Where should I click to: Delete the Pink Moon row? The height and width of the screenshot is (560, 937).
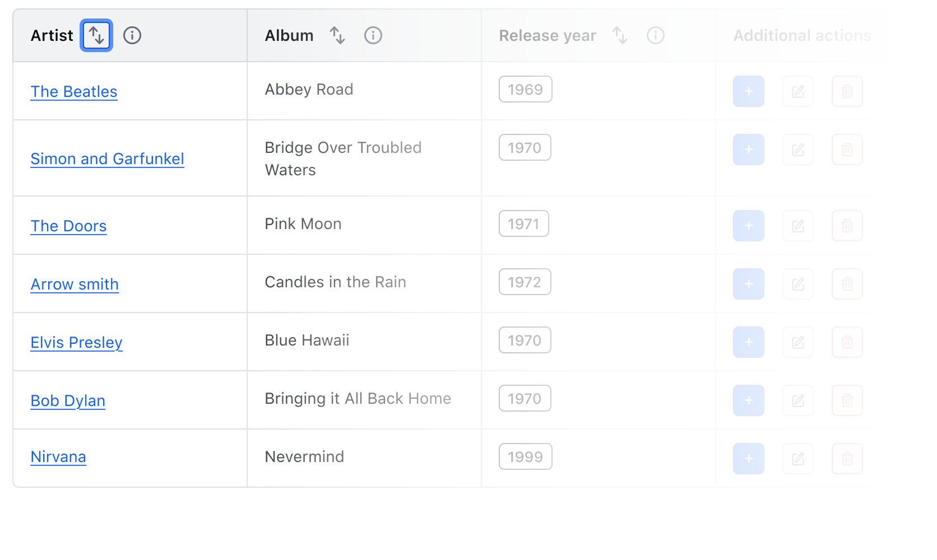[x=847, y=226]
